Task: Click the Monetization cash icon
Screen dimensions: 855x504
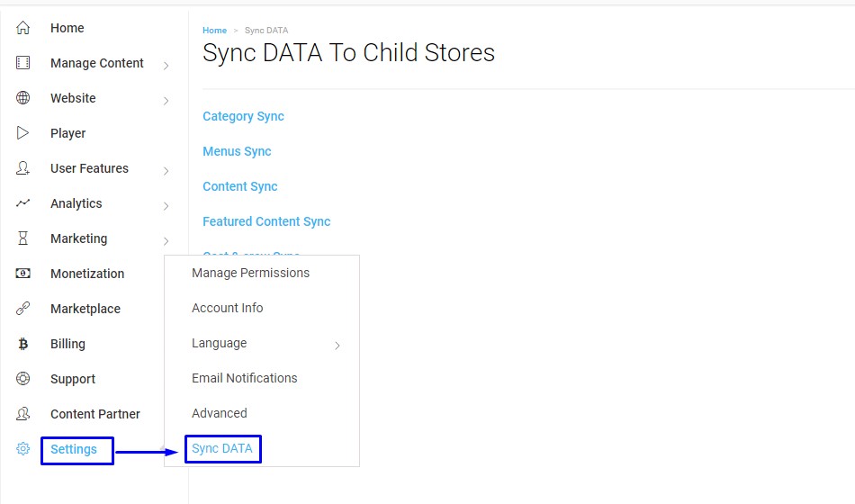Action: click(23, 274)
